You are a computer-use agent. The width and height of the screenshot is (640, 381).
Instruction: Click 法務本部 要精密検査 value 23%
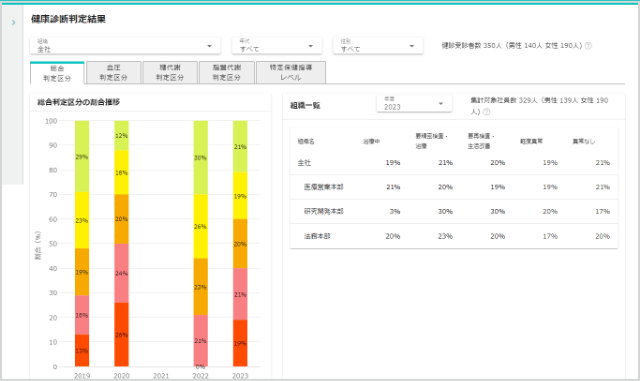(445, 236)
